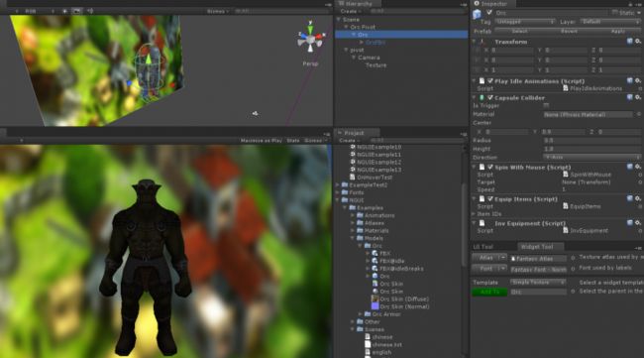Select Orc Skin (Diffuse) texture thumbnail
644x358 pixels.
coord(375,298)
